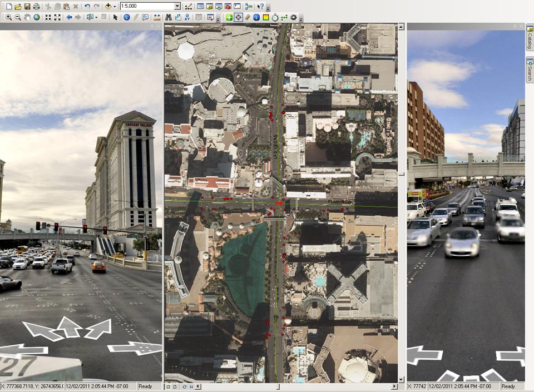
Task: Click the Go To XY tool
Action: click(187, 17)
